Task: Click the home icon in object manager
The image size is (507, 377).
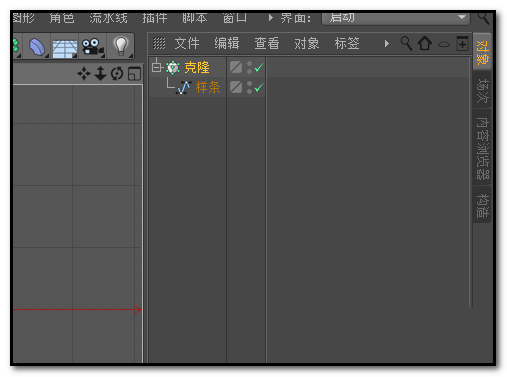Action: [x=425, y=43]
